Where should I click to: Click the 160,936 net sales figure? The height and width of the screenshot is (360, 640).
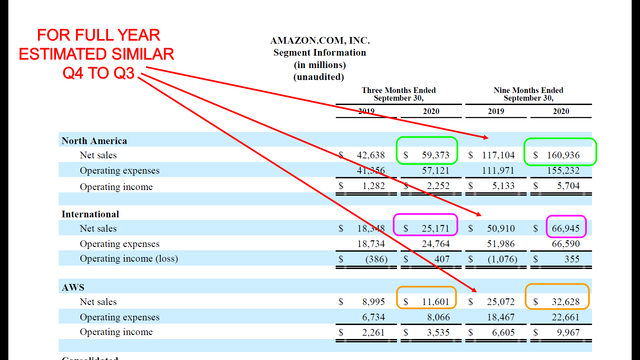[563, 155]
